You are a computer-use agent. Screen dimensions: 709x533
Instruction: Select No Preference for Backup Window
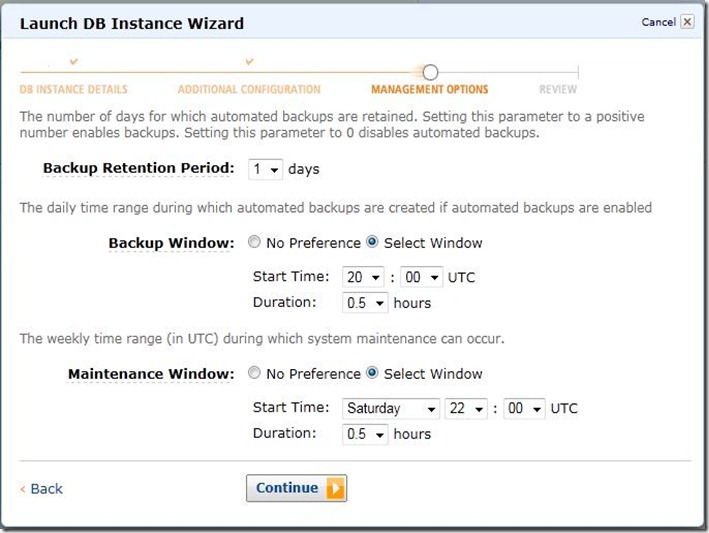click(254, 243)
